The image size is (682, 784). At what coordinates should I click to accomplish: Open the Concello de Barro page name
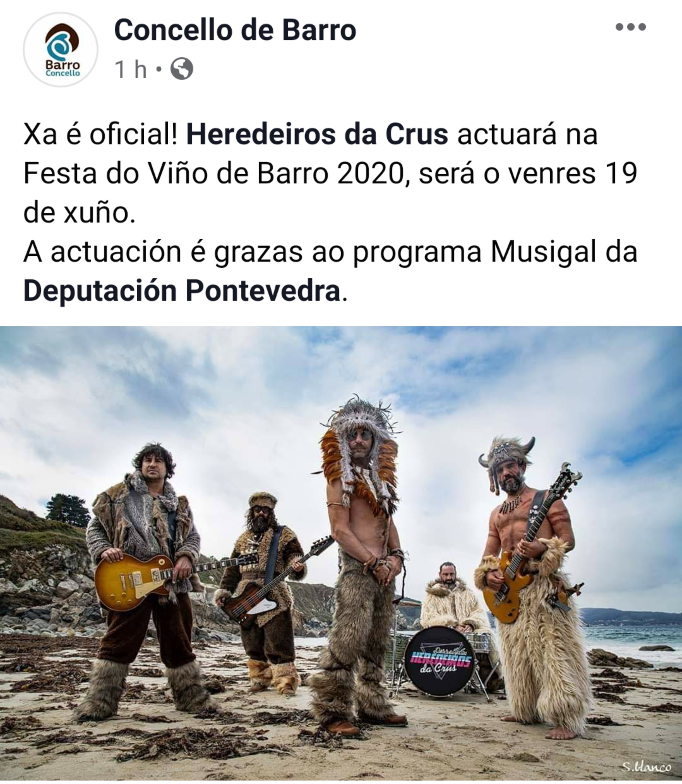point(235,30)
